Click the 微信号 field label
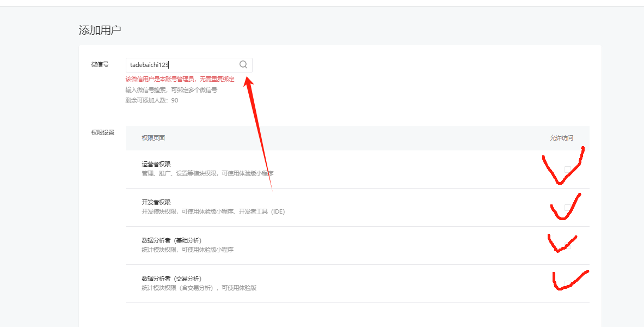Screen dimensions: 644x327 pyautogui.click(x=100, y=64)
